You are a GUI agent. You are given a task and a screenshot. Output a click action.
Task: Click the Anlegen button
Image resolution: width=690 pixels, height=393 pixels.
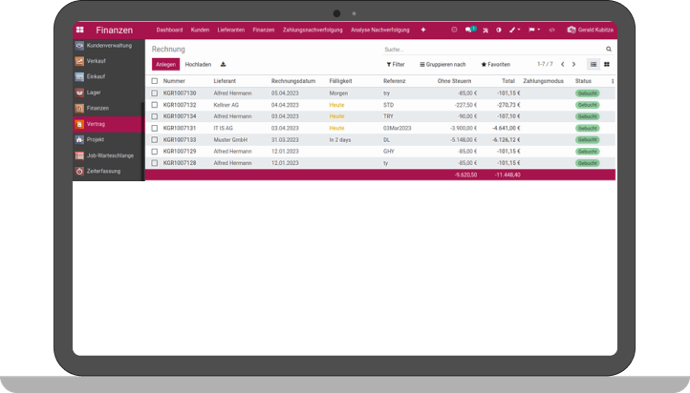(x=166, y=65)
